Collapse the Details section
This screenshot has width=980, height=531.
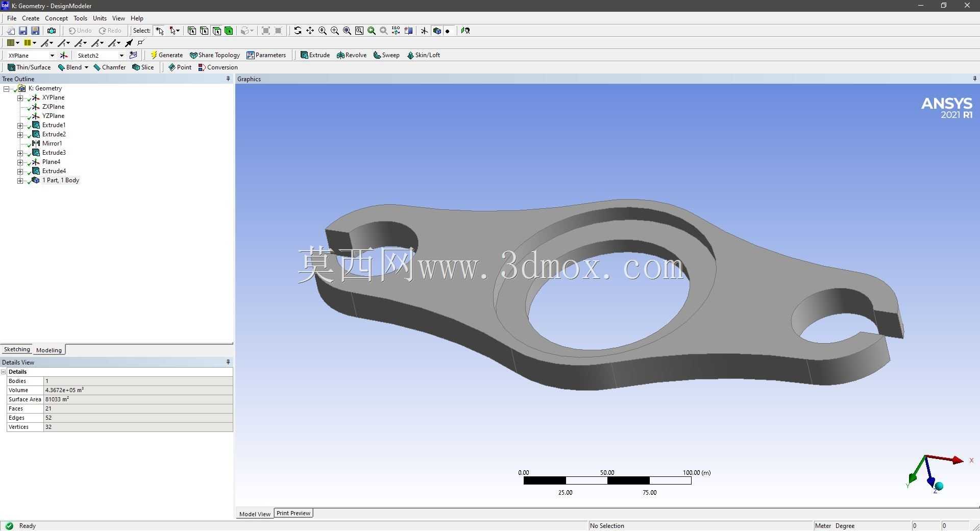click(x=4, y=372)
